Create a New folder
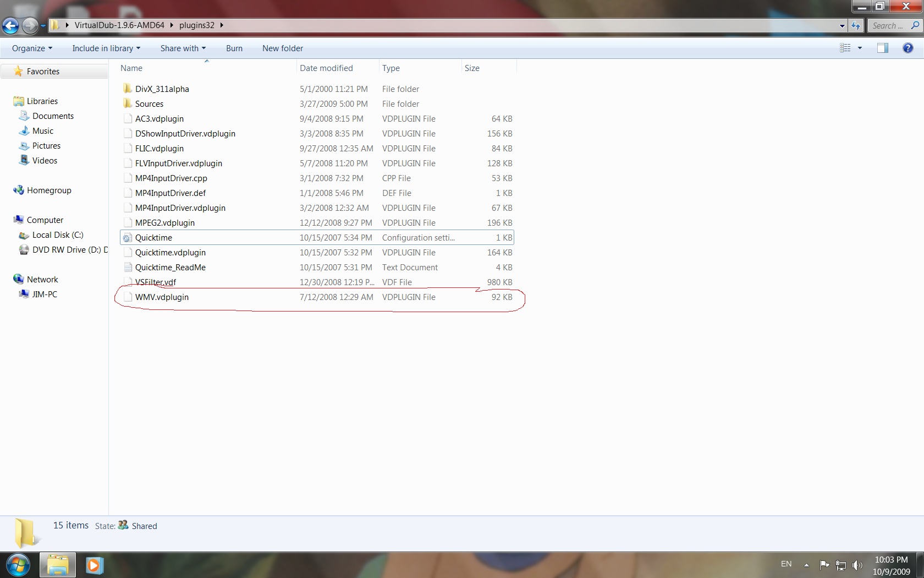 [283, 48]
